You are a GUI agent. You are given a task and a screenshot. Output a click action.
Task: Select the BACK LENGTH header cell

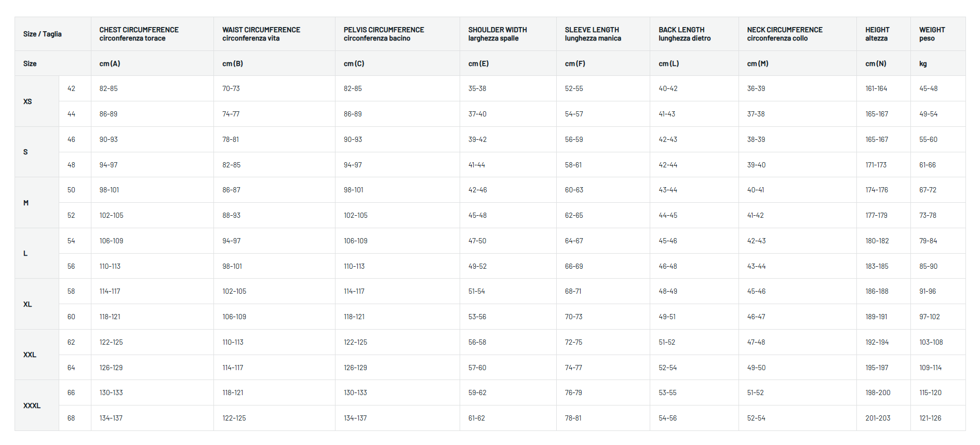[684, 34]
